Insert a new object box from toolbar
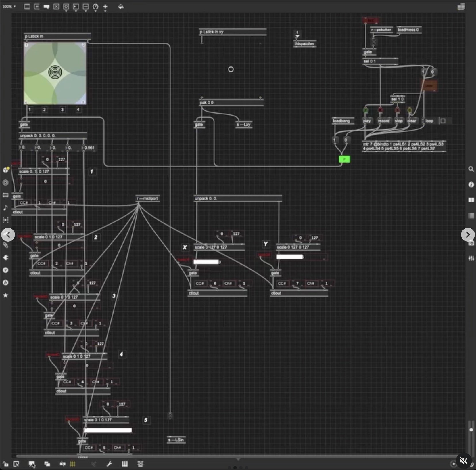476x470 pixels. click(x=27, y=7)
